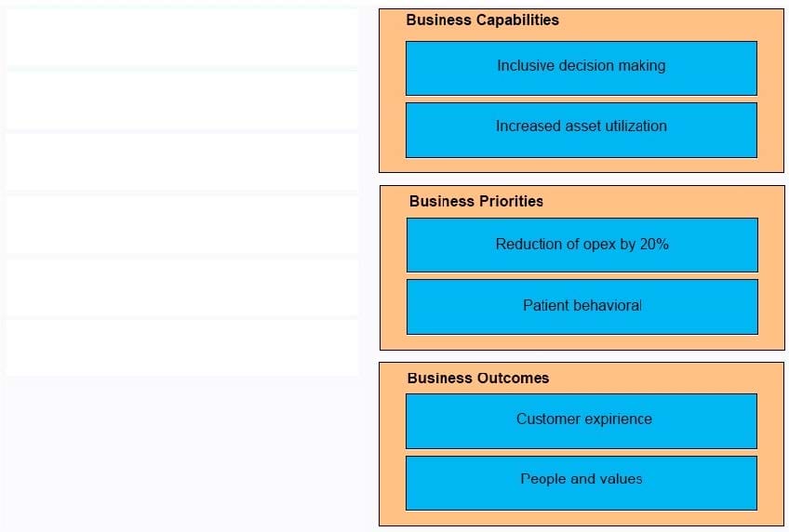Select the People and values box
This screenshot has width=789, height=532.
pyautogui.click(x=582, y=483)
